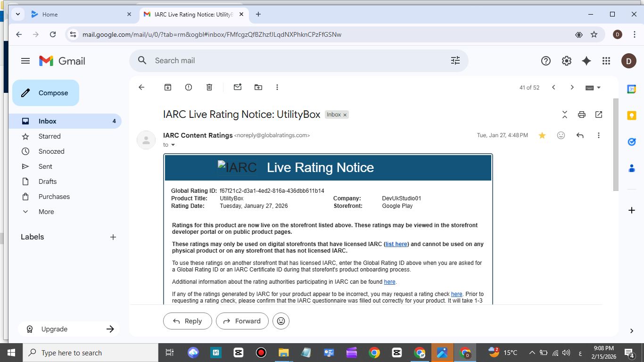The width and height of the screenshot is (644, 362).
Task: Go to the older email
Action: pyautogui.click(x=572, y=87)
